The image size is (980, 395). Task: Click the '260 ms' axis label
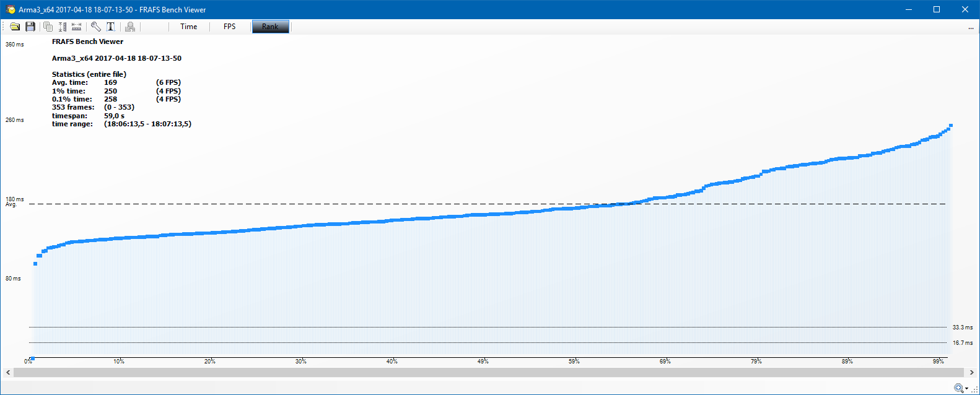[x=15, y=120]
